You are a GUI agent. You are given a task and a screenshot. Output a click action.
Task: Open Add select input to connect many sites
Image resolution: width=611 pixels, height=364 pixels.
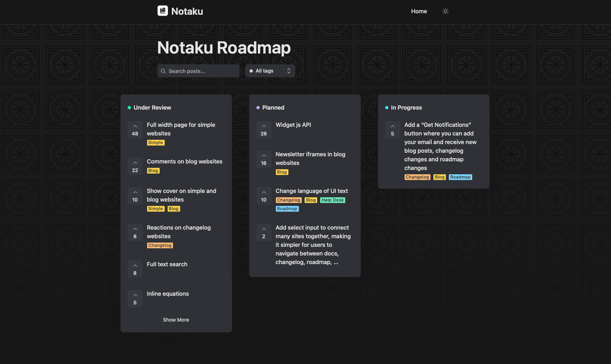pyautogui.click(x=313, y=245)
